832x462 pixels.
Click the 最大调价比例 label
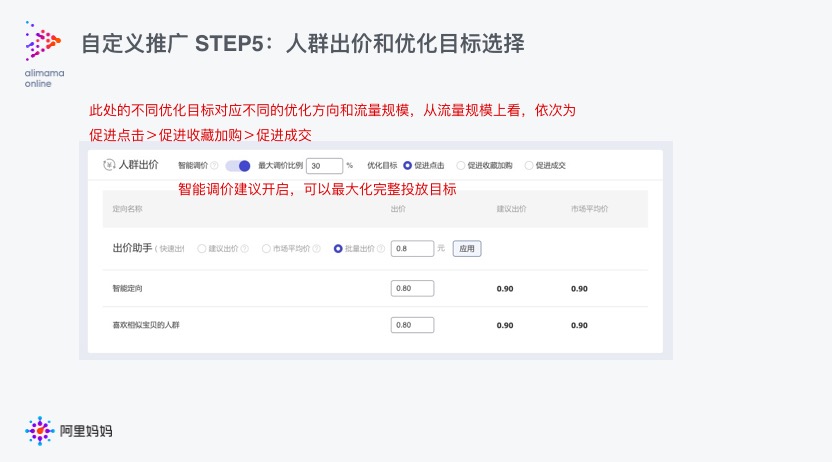281,165
